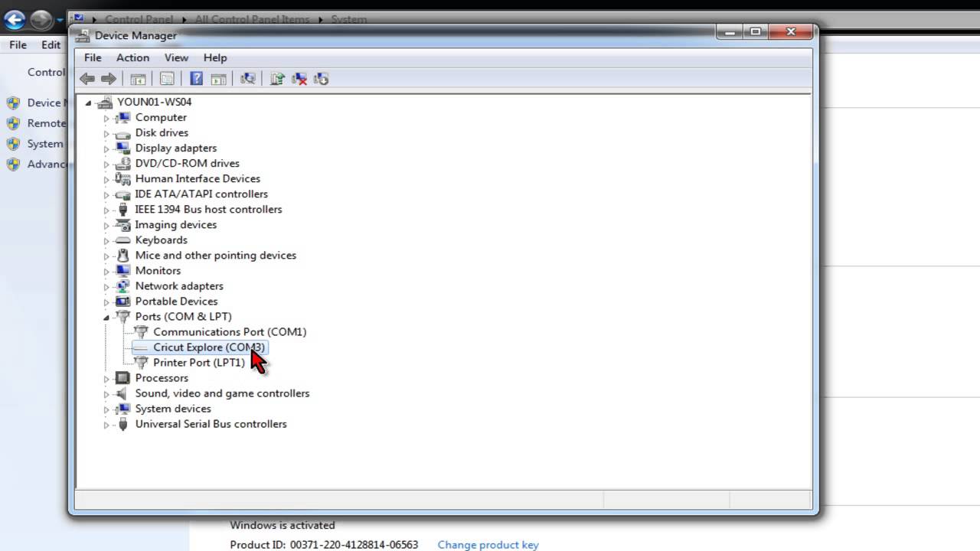Click the Device Manager title bar icon

click(x=83, y=35)
